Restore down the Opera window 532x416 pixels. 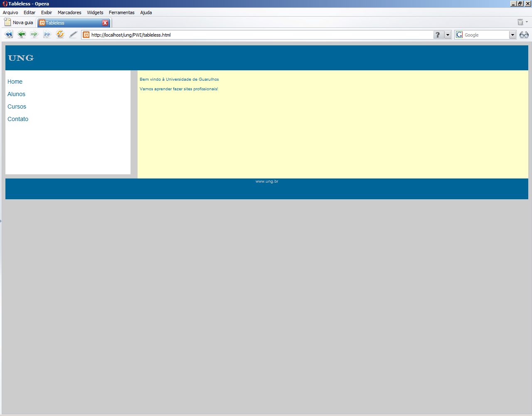tap(520, 3)
